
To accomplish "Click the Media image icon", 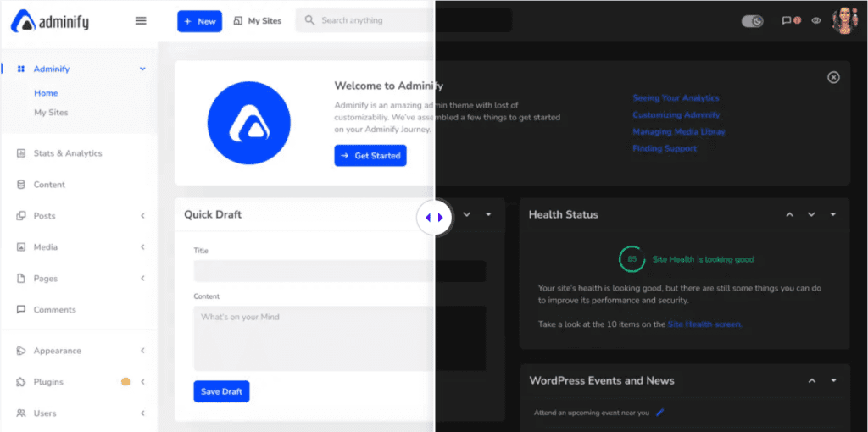I will tap(21, 247).
